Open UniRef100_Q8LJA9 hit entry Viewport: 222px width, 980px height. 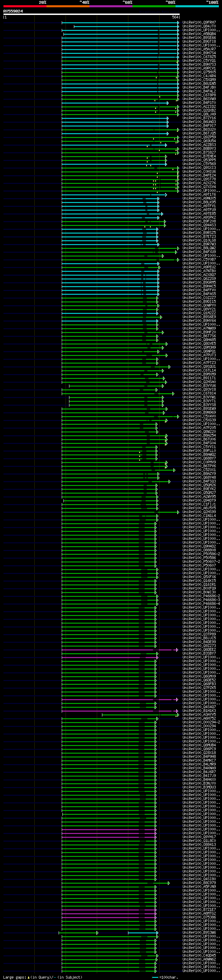click(x=199, y=114)
